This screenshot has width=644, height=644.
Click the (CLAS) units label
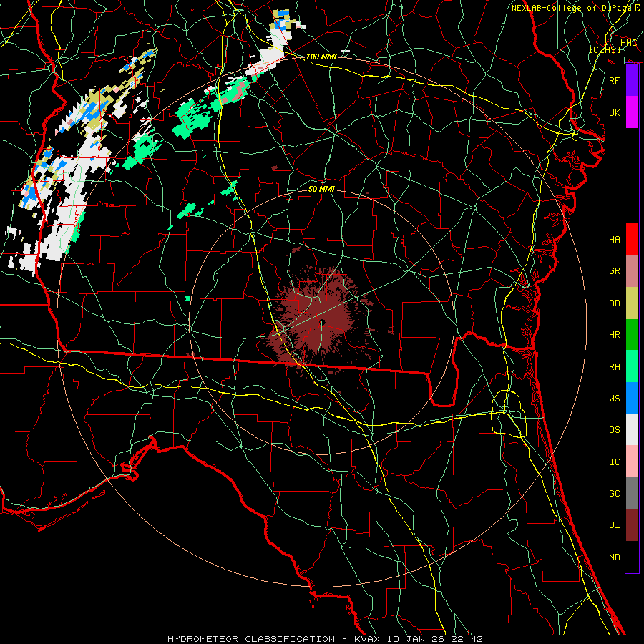tap(605, 49)
